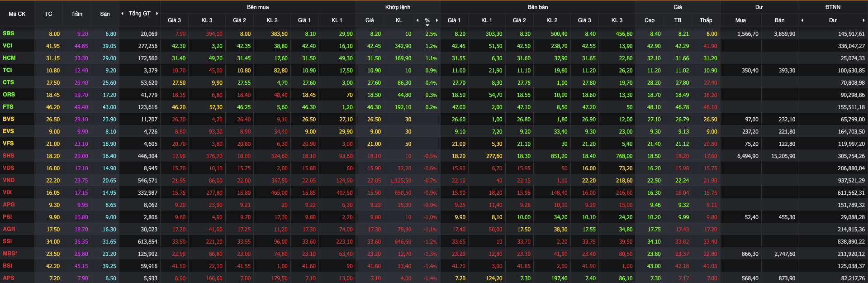Click VCI ceiling price 44.85
Viewport: 868px width, 283px height.
coord(81,46)
